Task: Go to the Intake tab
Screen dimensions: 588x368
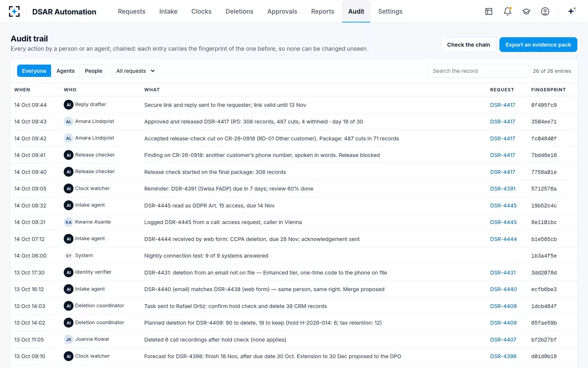Action: tap(168, 11)
